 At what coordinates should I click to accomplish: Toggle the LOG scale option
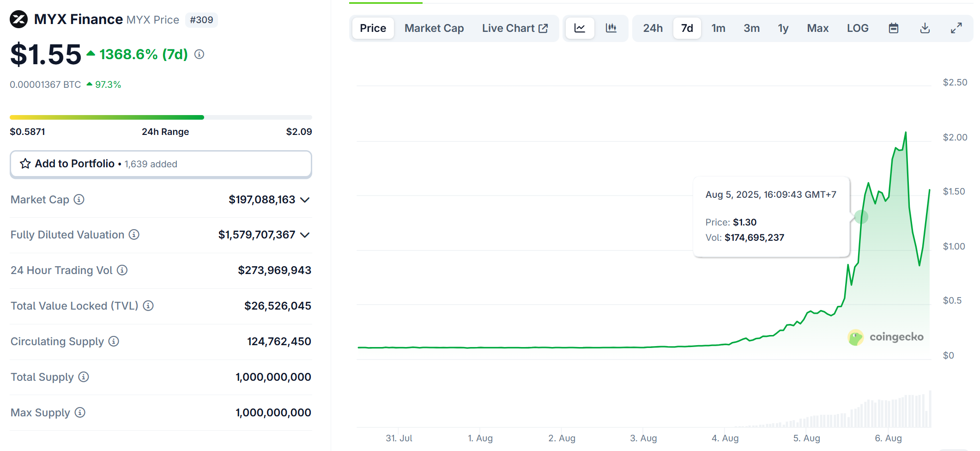click(858, 28)
